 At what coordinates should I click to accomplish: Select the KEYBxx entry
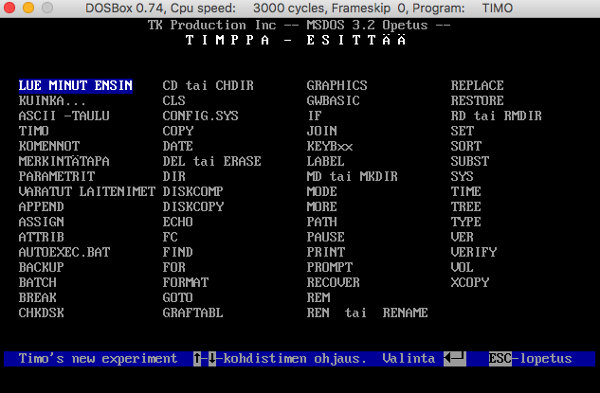[x=329, y=146]
